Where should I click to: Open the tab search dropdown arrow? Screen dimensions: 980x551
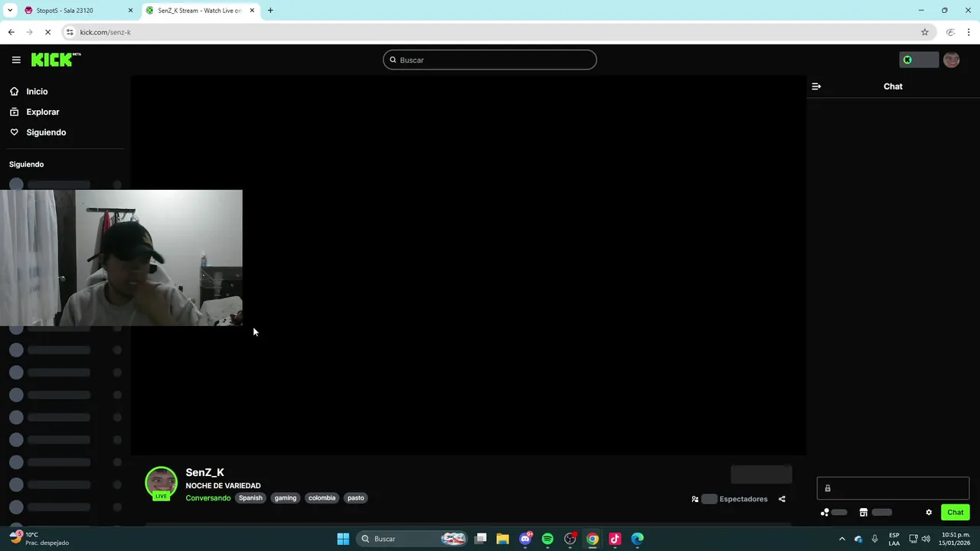click(x=10, y=11)
